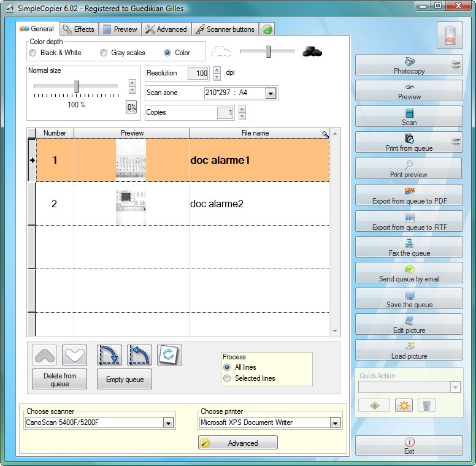Click queue list scroll down arrow
Viewport: 476px width, 466px height.
(335, 331)
